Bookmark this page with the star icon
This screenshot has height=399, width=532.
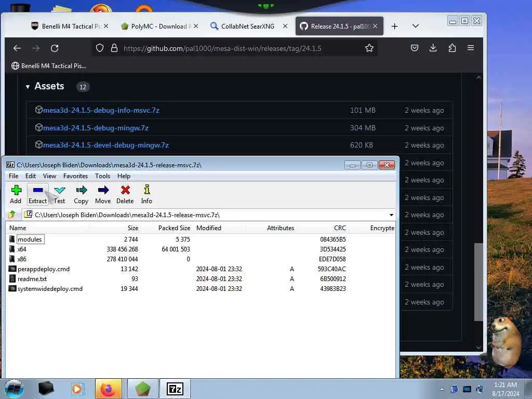369,48
